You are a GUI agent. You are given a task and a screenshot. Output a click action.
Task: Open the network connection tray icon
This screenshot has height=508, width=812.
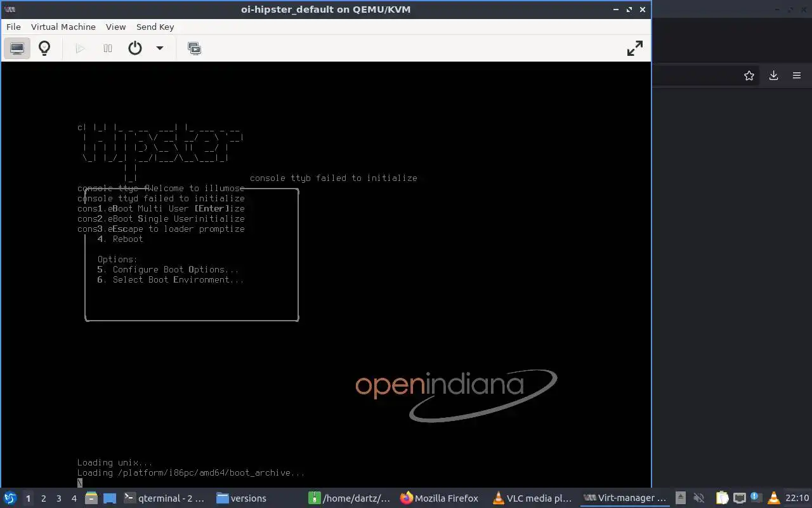click(x=739, y=498)
